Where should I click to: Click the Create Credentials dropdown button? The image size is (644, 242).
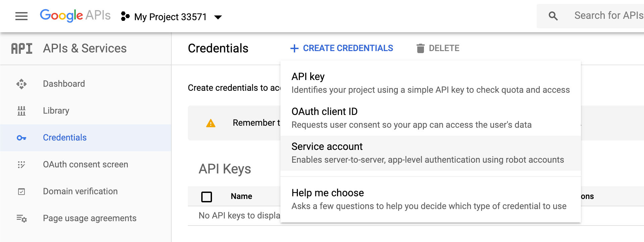click(341, 48)
